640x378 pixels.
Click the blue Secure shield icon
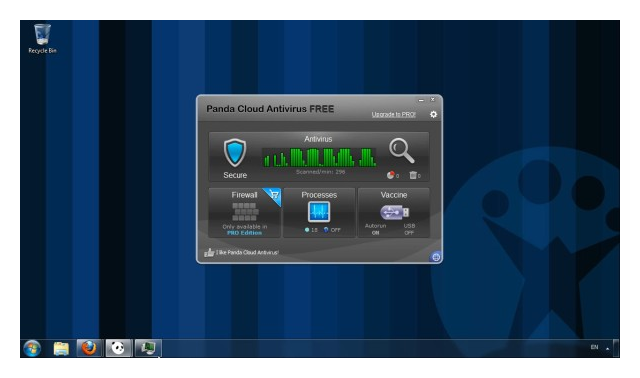point(235,152)
